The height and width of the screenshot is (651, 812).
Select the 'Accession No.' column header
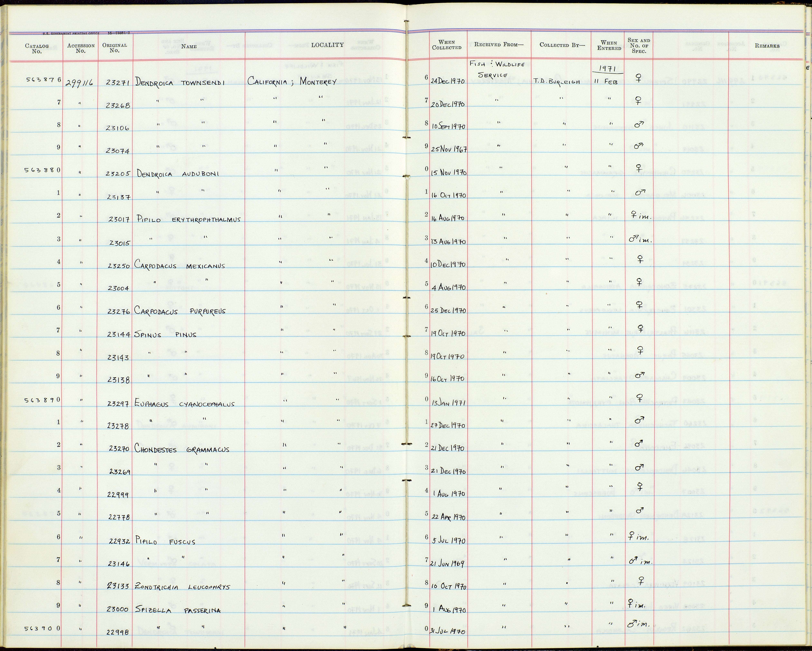pos(81,48)
